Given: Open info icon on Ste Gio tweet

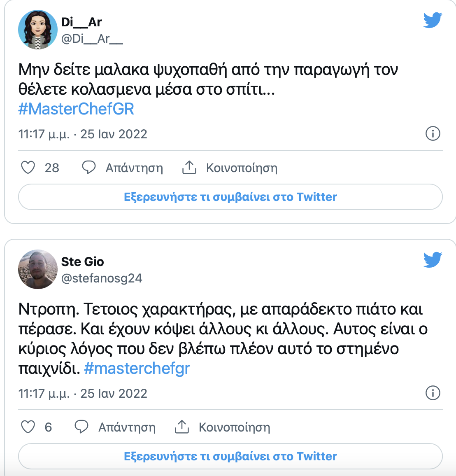Looking at the screenshot, I should coord(433,393).
